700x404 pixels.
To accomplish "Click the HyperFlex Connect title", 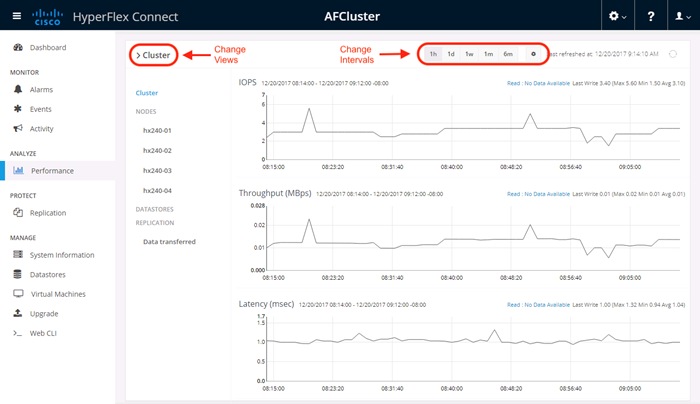I will (125, 17).
